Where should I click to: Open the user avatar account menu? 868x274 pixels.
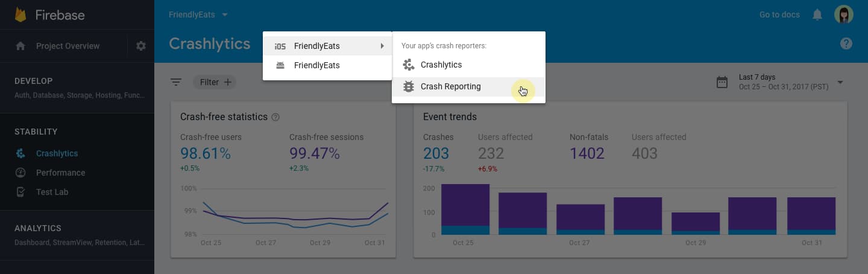point(844,14)
